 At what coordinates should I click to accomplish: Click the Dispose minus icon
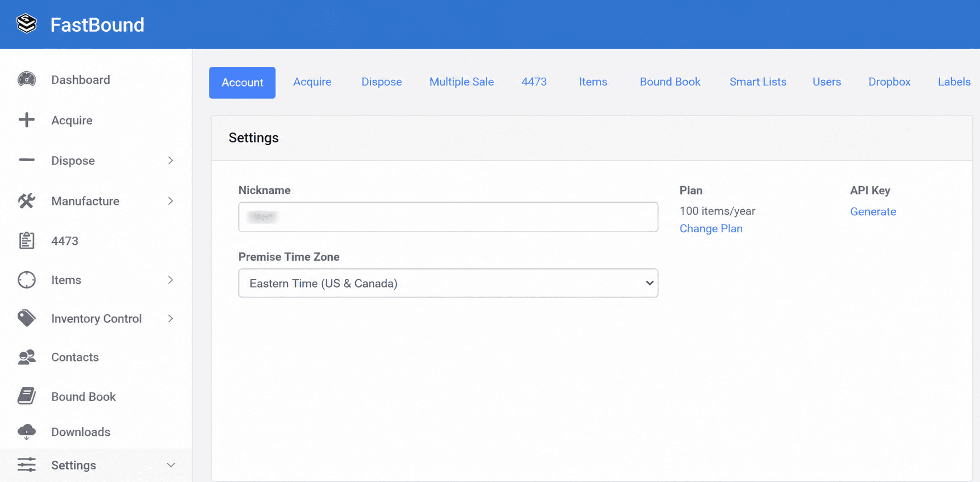click(x=26, y=160)
